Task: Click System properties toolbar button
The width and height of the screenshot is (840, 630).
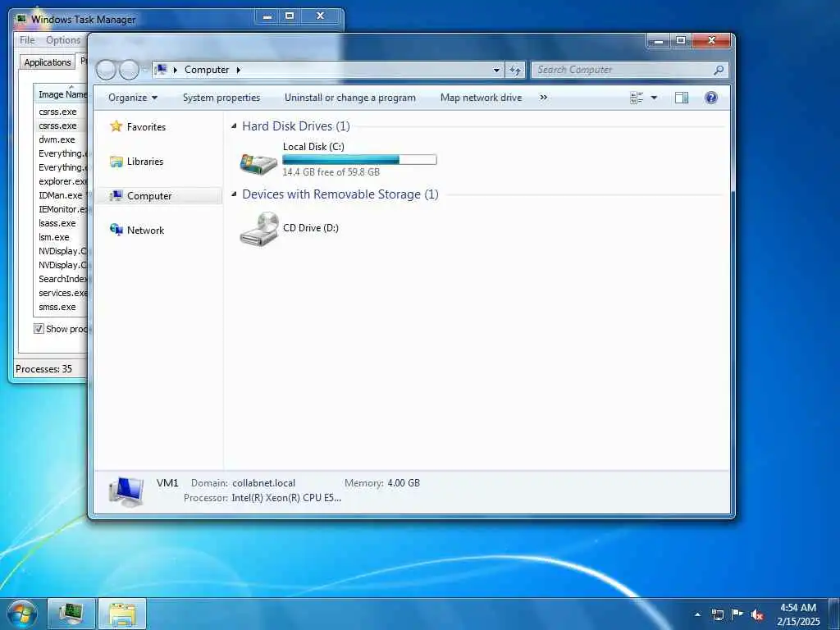Action: click(221, 98)
